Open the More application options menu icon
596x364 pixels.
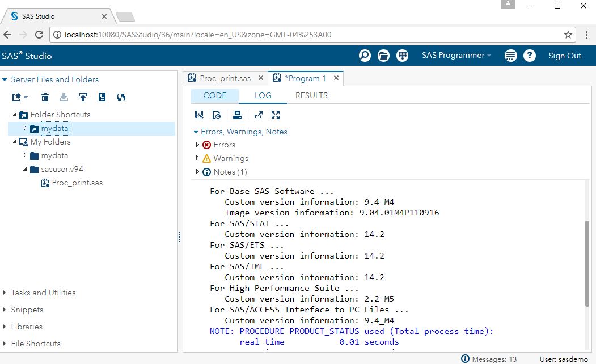pos(510,56)
